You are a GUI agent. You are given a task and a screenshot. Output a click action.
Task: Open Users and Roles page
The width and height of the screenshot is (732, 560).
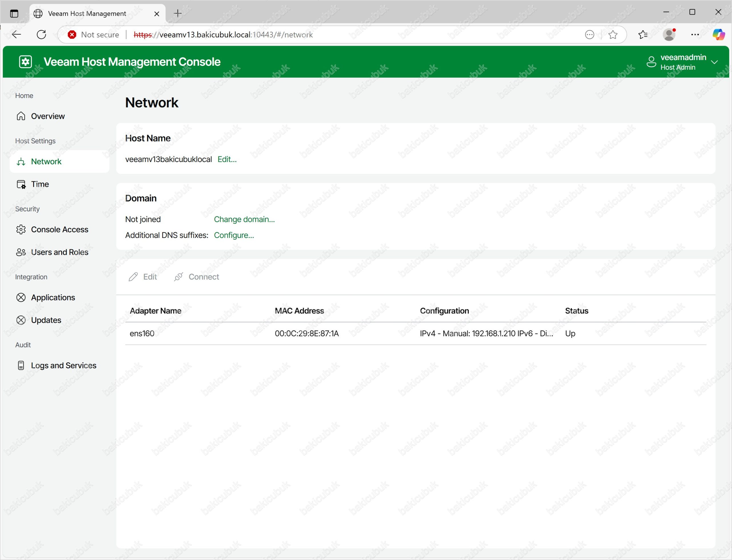tap(60, 252)
